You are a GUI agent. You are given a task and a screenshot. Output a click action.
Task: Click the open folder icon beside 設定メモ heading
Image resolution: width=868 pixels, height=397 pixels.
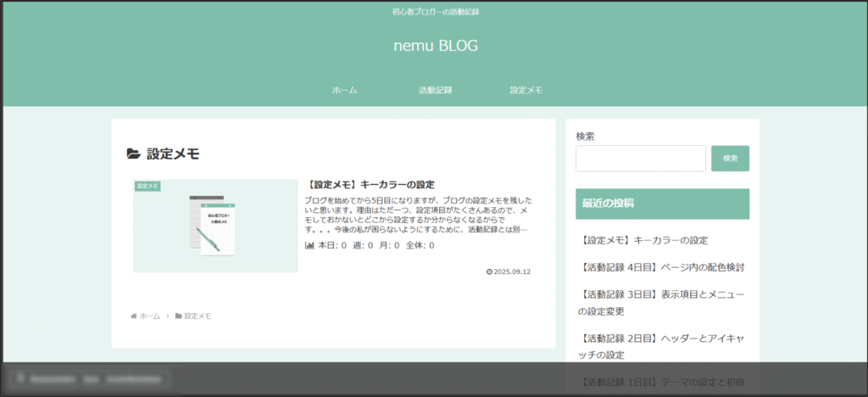coord(133,154)
